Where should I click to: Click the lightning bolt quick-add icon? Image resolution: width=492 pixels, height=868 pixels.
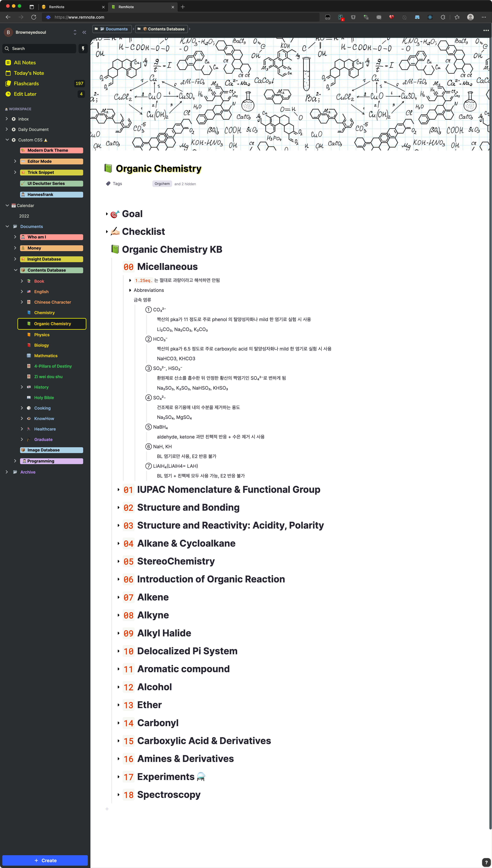[83, 48]
